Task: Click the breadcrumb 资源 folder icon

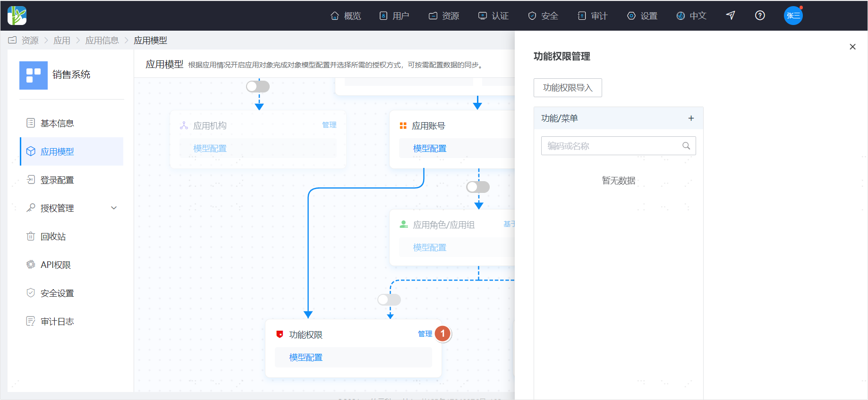Action: click(12, 41)
